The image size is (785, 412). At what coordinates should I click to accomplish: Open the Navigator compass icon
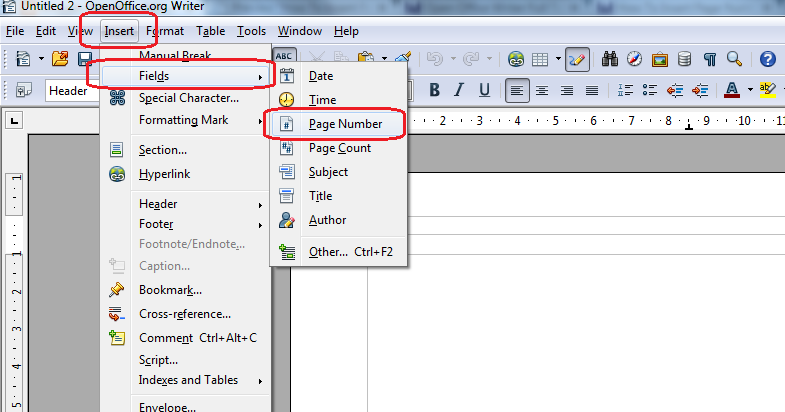[x=634, y=59]
